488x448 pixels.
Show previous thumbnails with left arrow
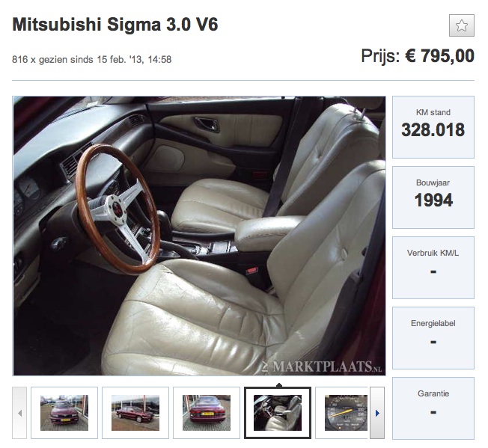pos(19,413)
